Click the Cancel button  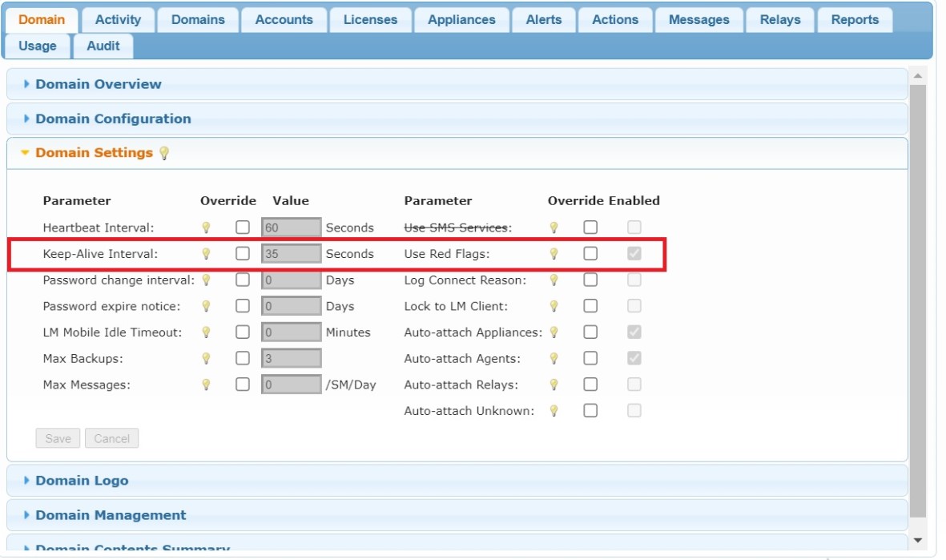click(x=111, y=439)
